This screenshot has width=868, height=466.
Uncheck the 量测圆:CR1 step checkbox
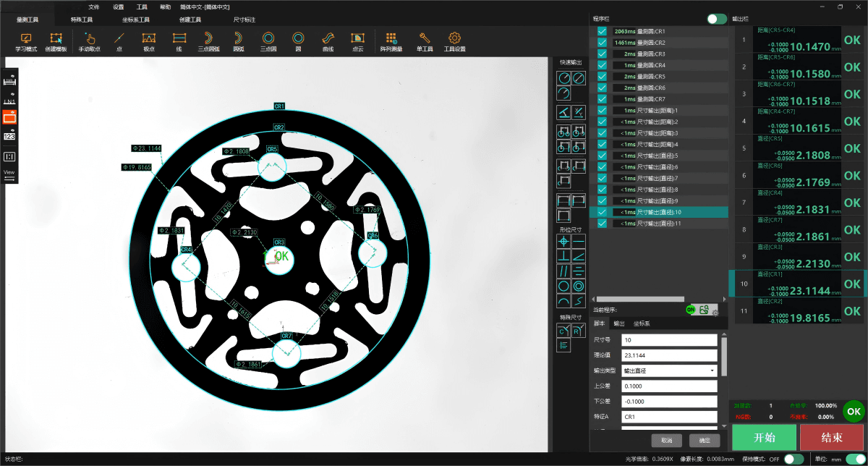point(602,32)
